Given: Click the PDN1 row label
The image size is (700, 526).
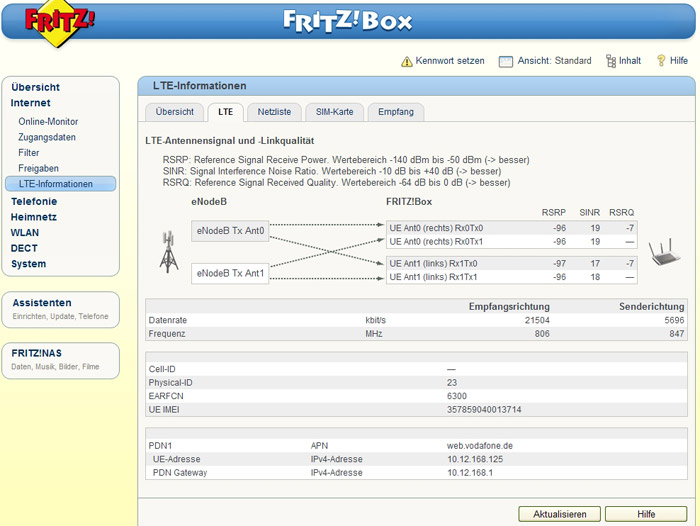Looking at the screenshot, I should pos(160,446).
